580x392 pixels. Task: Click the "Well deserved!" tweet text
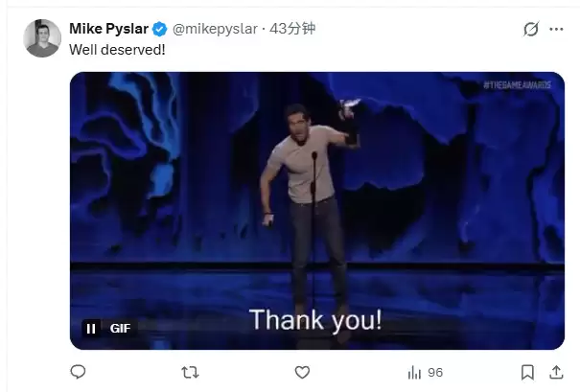click(117, 49)
